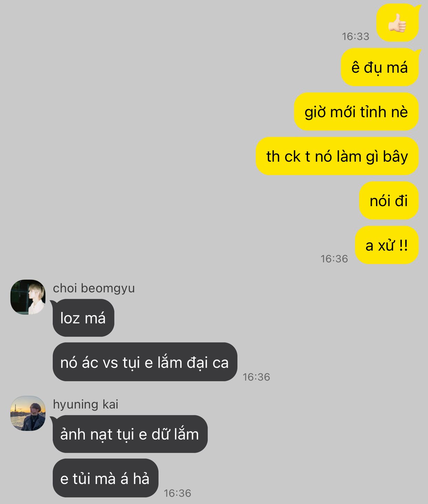
Task: Tap the 16:36 timestamp after 'e tủi mà á hả'
Action: tap(177, 493)
